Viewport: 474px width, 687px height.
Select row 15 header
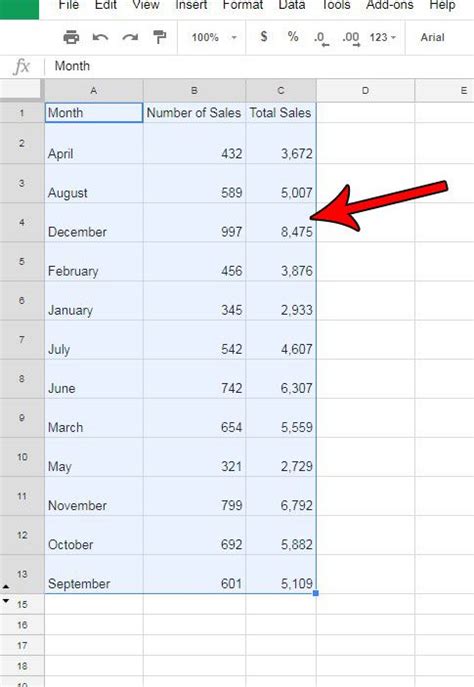(22, 604)
